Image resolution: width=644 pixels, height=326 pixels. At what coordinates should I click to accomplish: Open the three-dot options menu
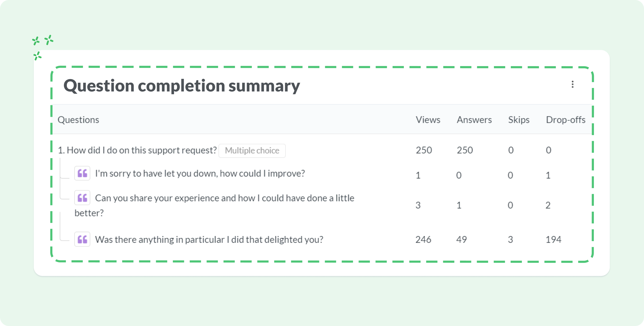tap(572, 84)
